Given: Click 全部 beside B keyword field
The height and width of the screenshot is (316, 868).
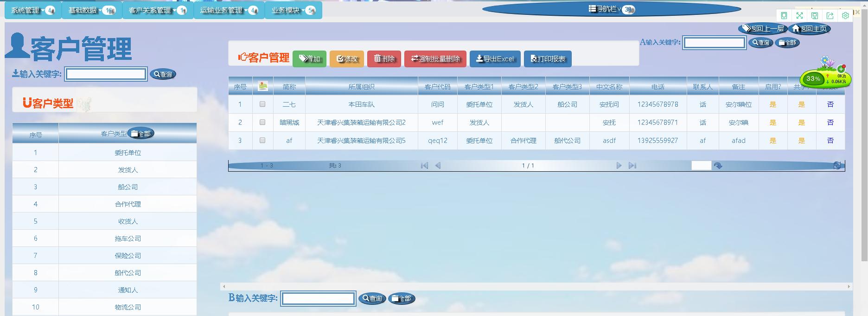Looking at the screenshot, I should 402,298.
